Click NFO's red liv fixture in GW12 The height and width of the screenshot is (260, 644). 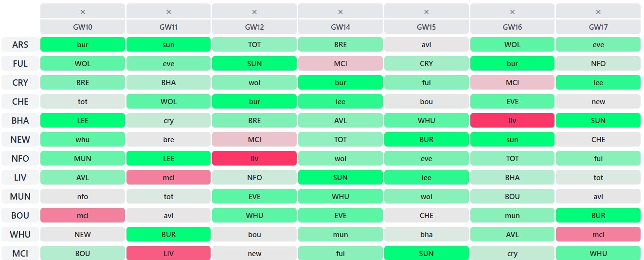254,159
